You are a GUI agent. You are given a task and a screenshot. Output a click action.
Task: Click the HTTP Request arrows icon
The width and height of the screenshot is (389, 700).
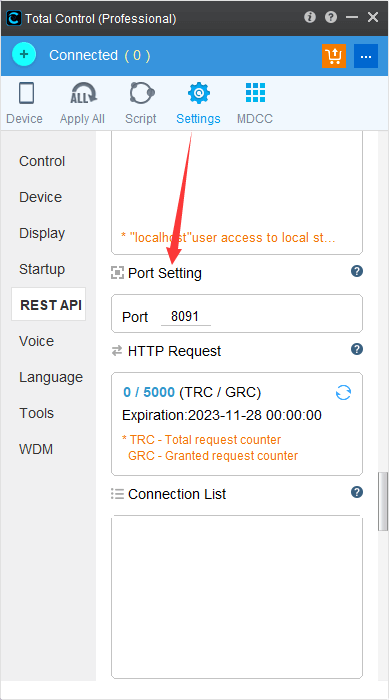117,351
